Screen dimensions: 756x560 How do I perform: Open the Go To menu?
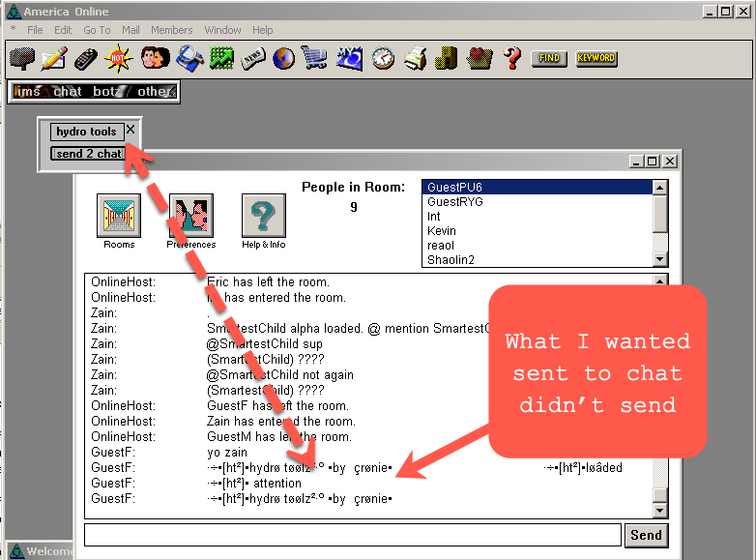pos(97,30)
